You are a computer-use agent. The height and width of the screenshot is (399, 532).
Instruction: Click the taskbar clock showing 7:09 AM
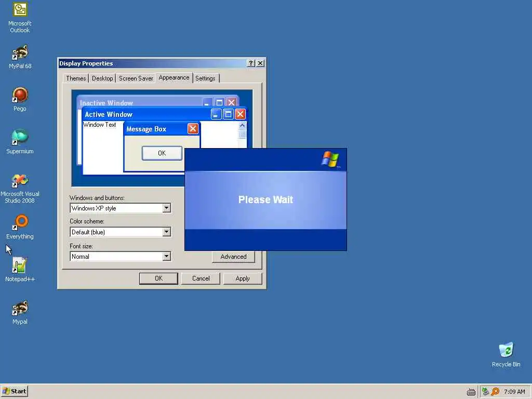click(514, 392)
